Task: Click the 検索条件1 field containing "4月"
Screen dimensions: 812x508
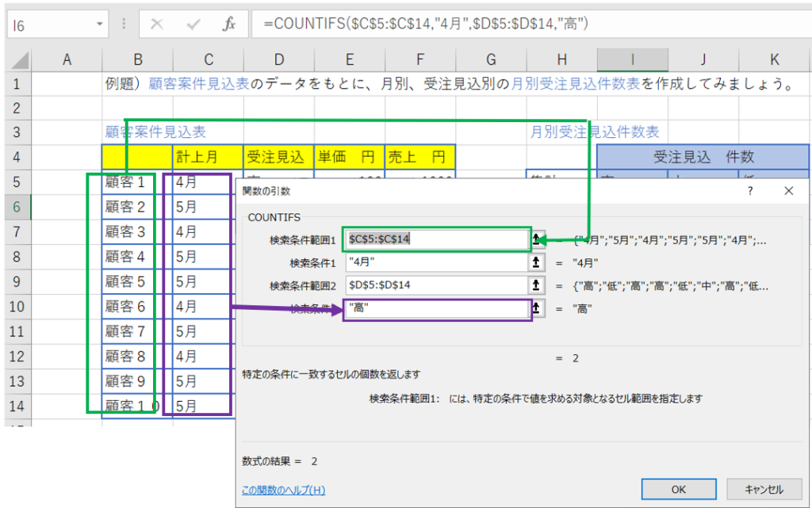Action: (436, 262)
